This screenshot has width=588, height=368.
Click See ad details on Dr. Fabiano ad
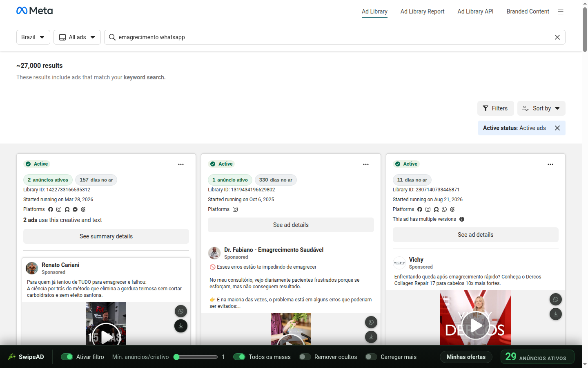pyautogui.click(x=291, y=225)
